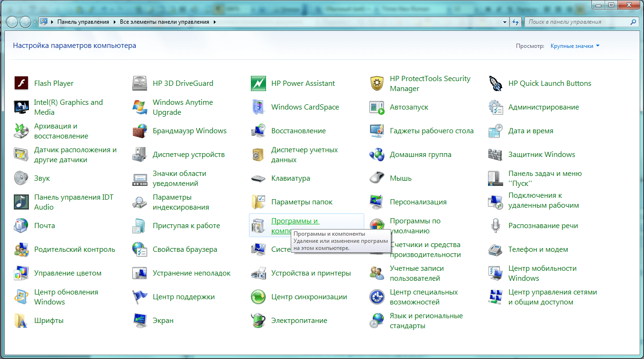Image resolution: width=644 pixels, height=359 pixels.
Task: Open Язык и региональные стандарты link
Action: pos(426,321)
